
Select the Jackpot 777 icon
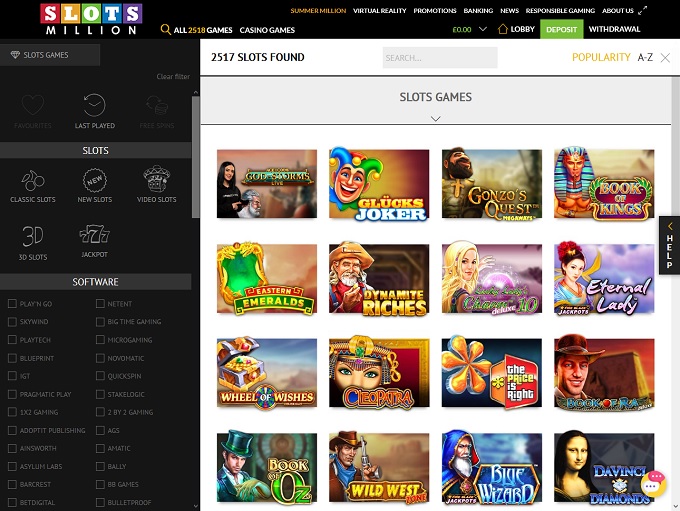click(x=94, y=238)
